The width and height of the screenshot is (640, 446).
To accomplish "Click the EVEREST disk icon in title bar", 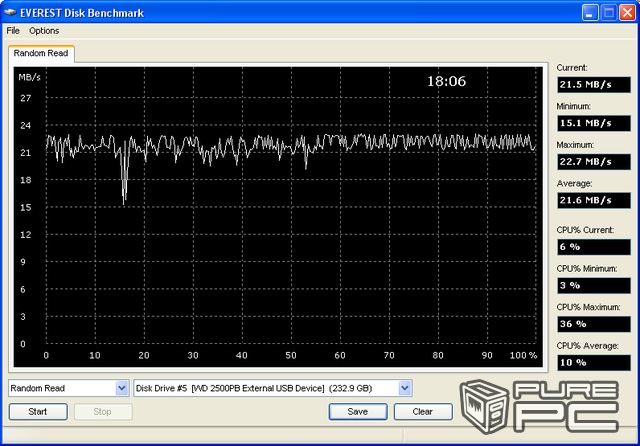I will (10, 13).
